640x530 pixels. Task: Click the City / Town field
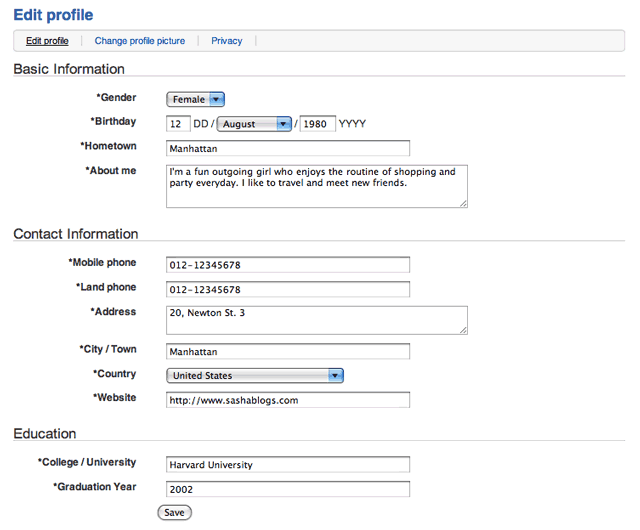pyautogui.click(x=288, y=351)
